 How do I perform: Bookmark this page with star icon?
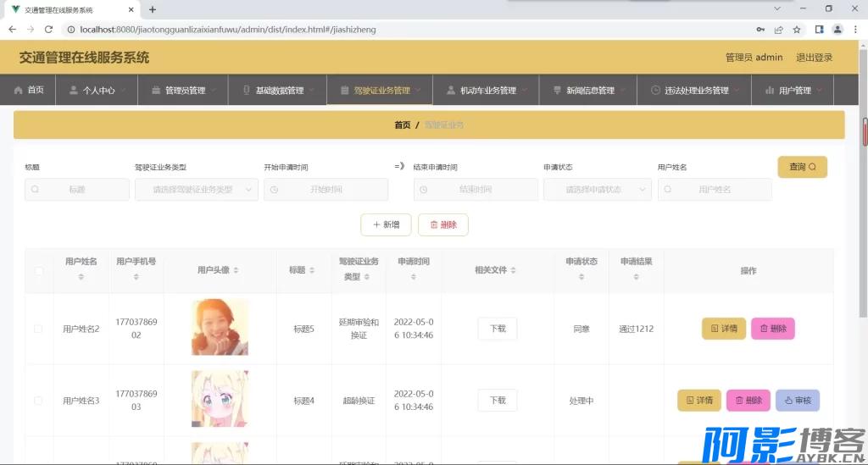point(797,30)
